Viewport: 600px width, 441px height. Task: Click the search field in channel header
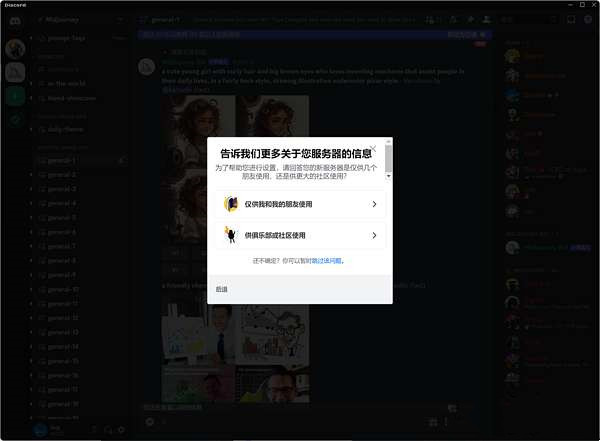tap(529, 20)
